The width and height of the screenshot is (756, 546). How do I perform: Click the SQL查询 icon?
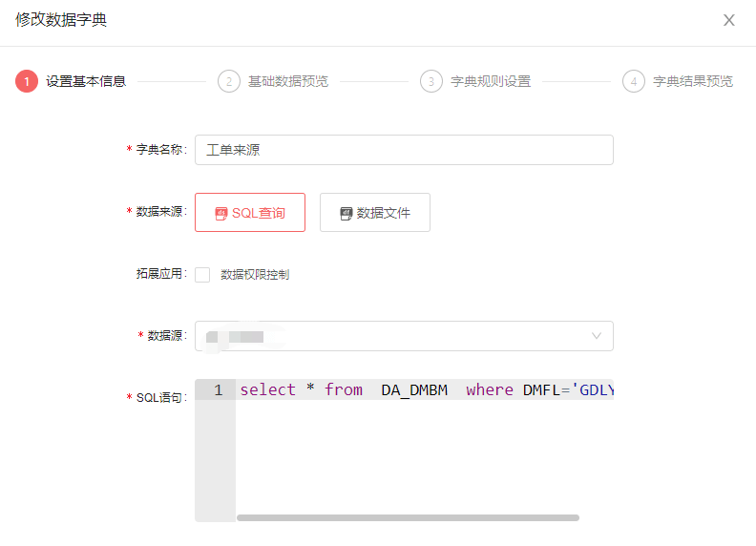coord(221,213)
